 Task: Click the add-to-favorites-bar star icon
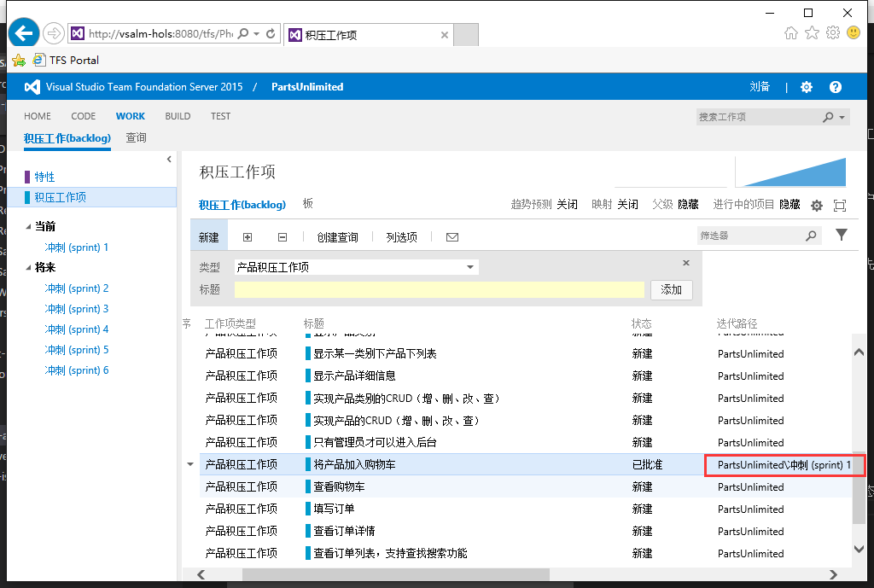[19, 61]
